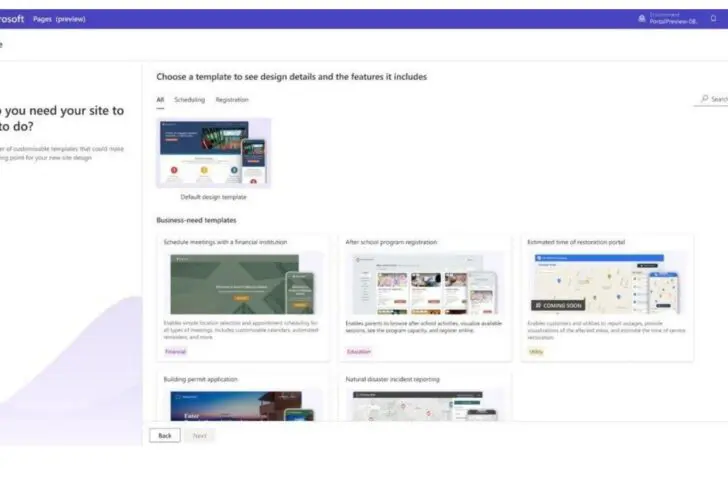Switch to the Registration tab
728x478 pixels.
(232, 100)
